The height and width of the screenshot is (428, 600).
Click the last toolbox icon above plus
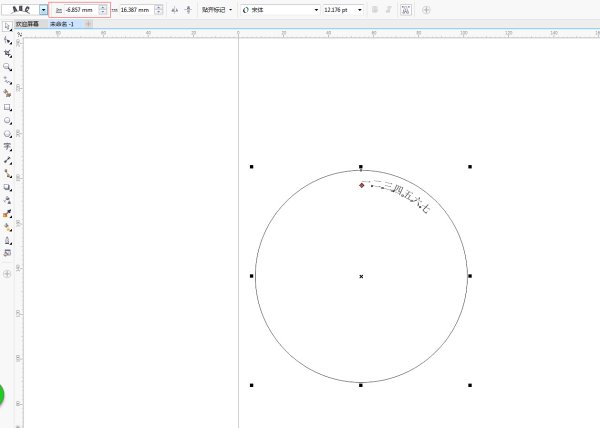tap(7, 253)
